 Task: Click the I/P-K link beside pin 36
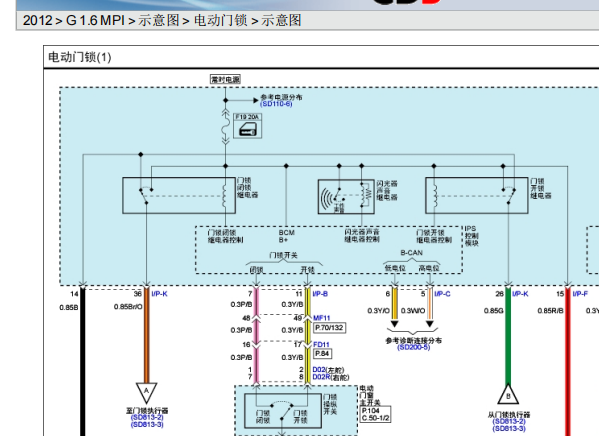(x=159, y=293)
